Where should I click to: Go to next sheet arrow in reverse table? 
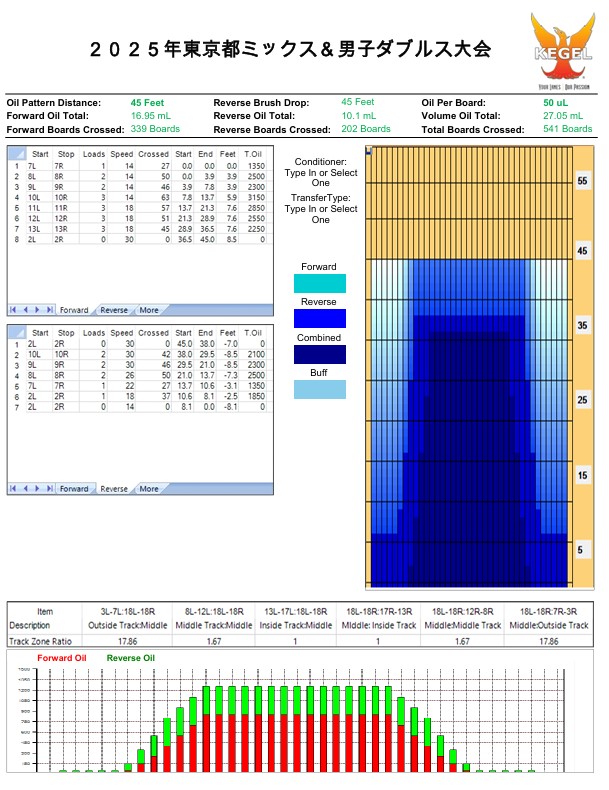click(x=37, y=488)
